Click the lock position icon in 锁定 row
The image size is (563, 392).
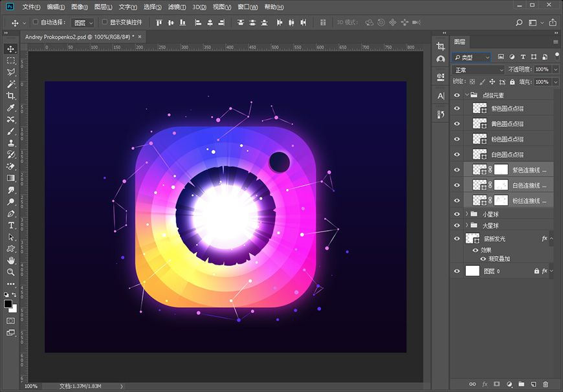tap(492, 82)
